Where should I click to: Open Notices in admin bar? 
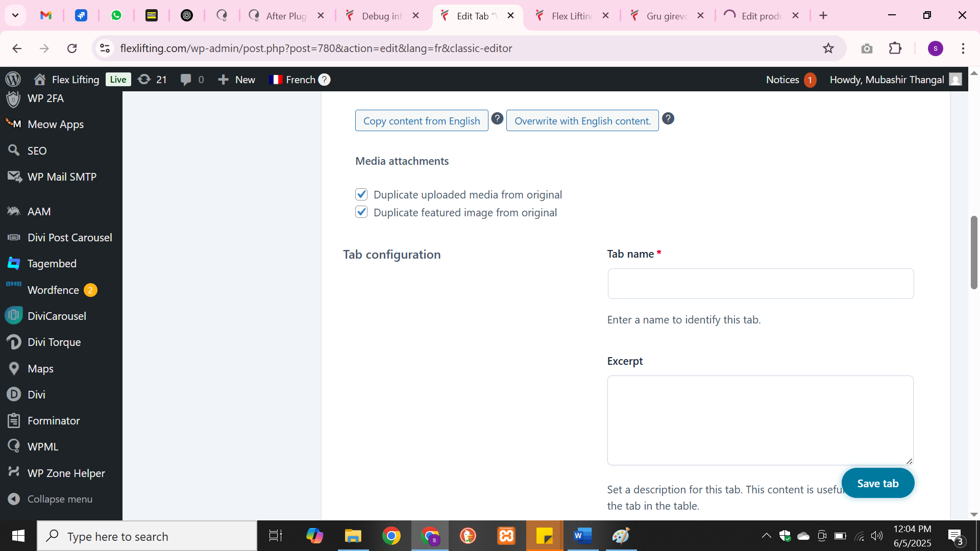[x=791, y=80]
